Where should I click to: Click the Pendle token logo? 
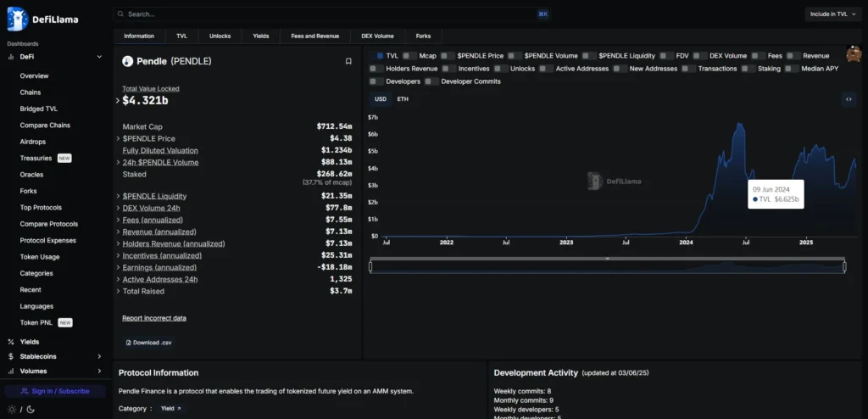pyautogui.click(x=127, y=62)
